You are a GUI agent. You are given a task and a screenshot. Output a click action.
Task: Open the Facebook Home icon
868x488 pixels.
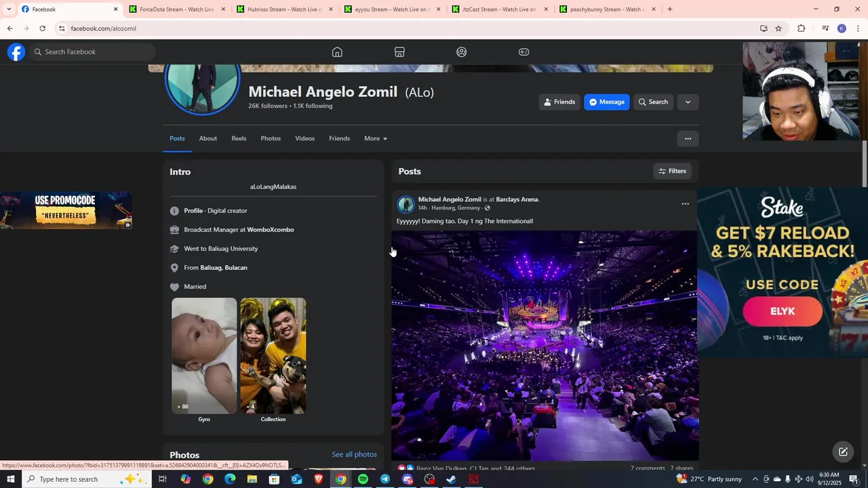point(337,52)
